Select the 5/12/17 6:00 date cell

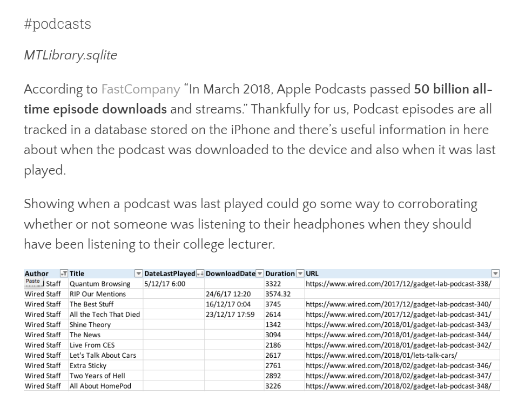(165, 284)
